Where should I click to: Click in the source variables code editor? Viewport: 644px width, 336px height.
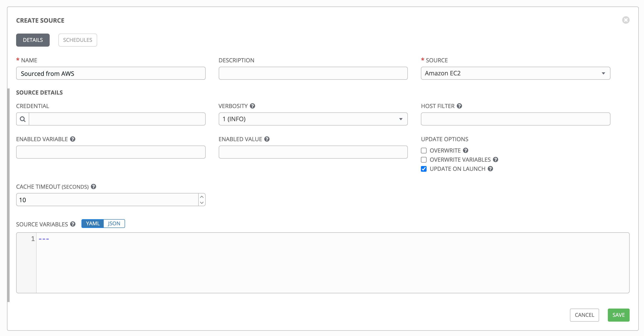(x=332, y=263)
